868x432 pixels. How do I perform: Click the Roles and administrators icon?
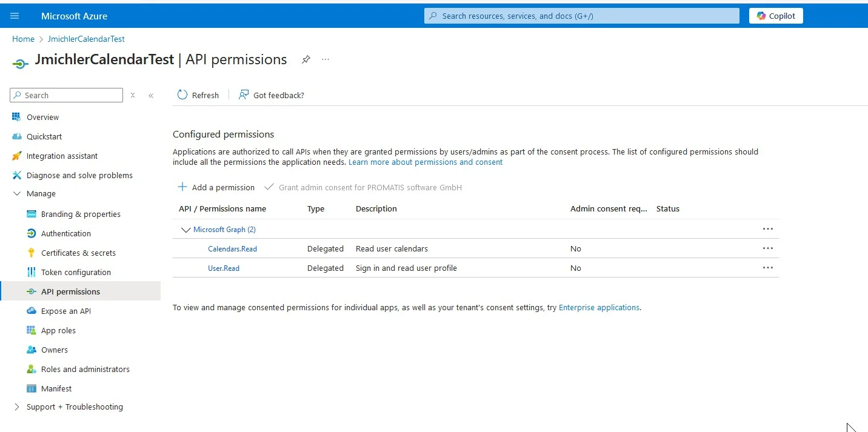click(32, 369)
